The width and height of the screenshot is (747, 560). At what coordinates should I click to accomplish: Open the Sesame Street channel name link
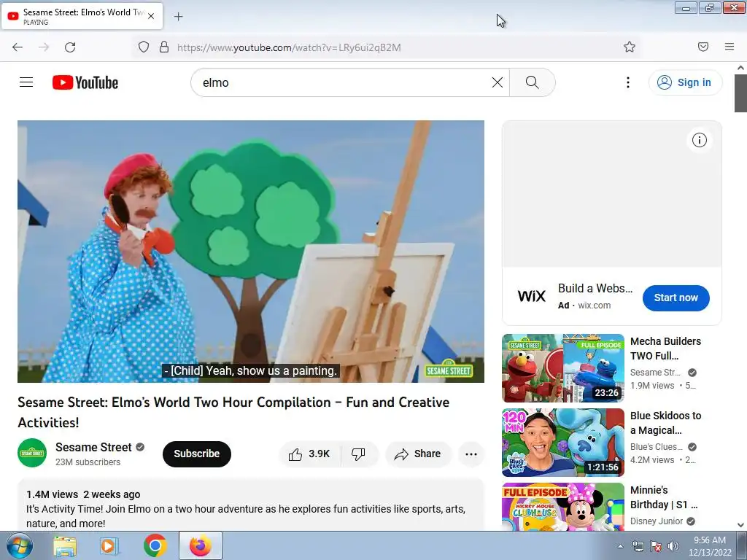point(93,447)
